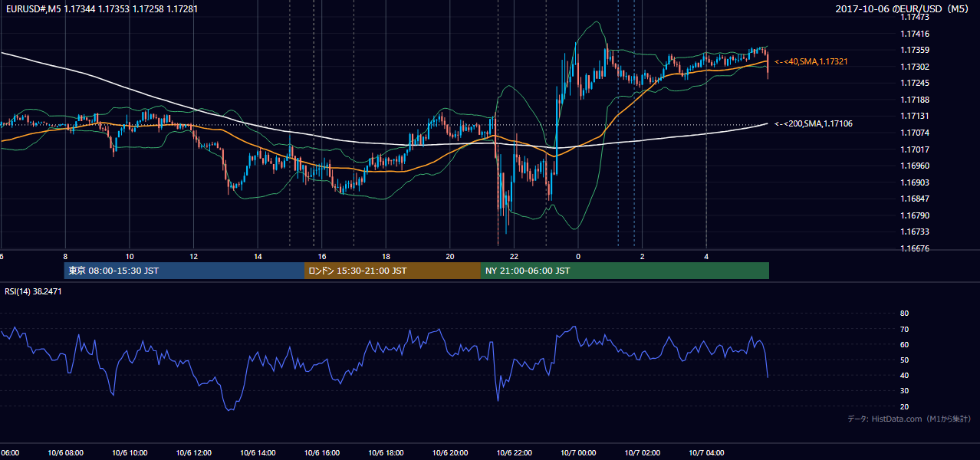The height and width of the screenshot is (460, 980).
Task: Click hour tick 12 under the price chart
Action: (194, 256)
